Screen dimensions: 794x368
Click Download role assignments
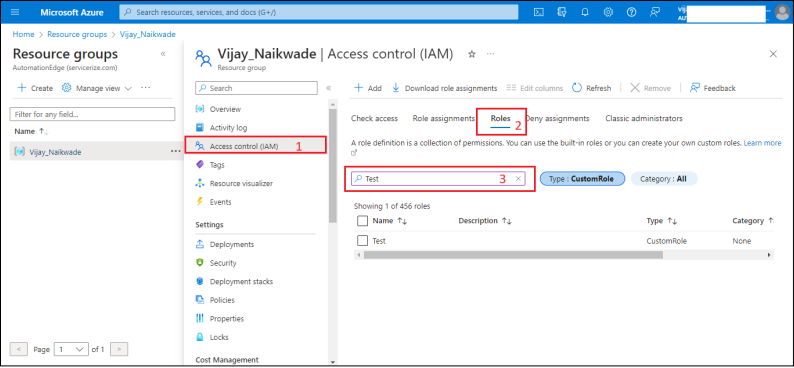point(445,88)
